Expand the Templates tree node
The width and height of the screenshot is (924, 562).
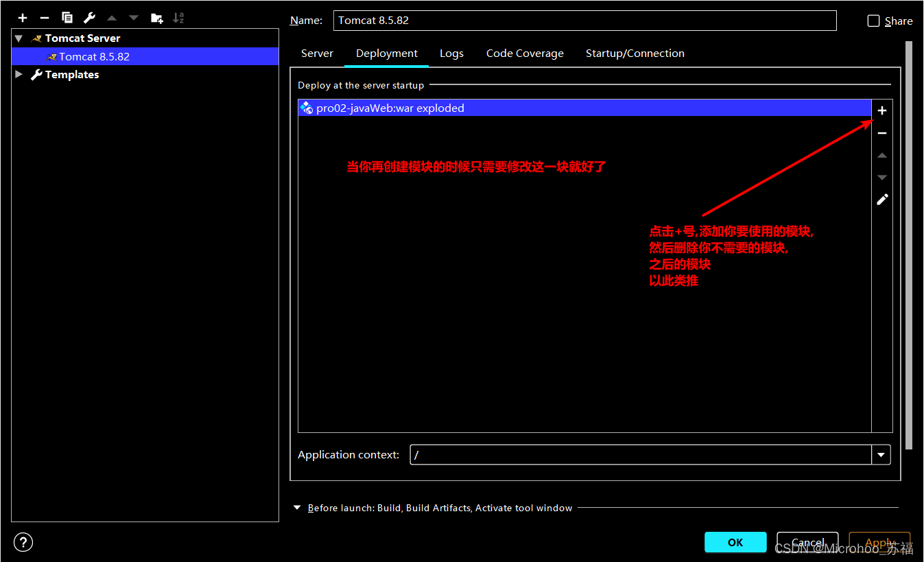[19, 74]
